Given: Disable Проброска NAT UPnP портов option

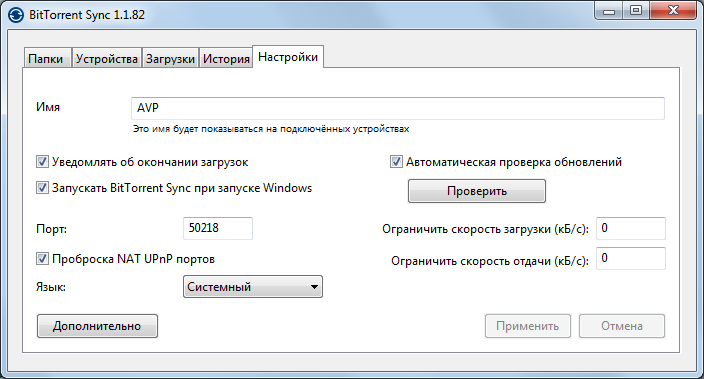Looking at the screenshot, I should (x=42, y=259).
